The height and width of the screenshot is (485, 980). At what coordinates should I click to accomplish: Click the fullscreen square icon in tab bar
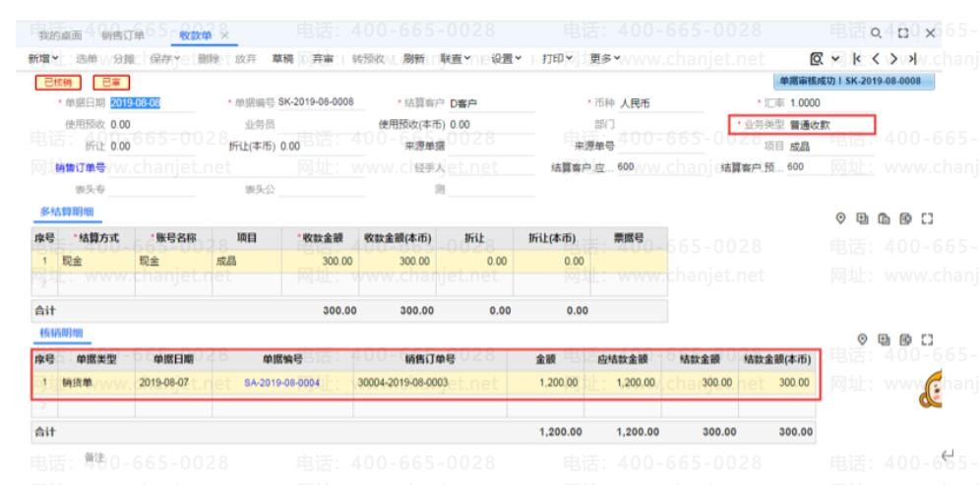tap(903, 33)
